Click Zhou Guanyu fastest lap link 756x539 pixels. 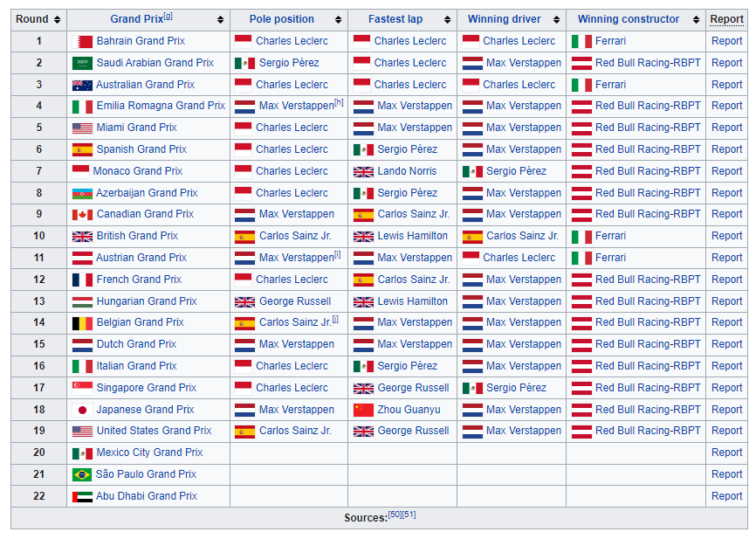click(x=409, y=410)
